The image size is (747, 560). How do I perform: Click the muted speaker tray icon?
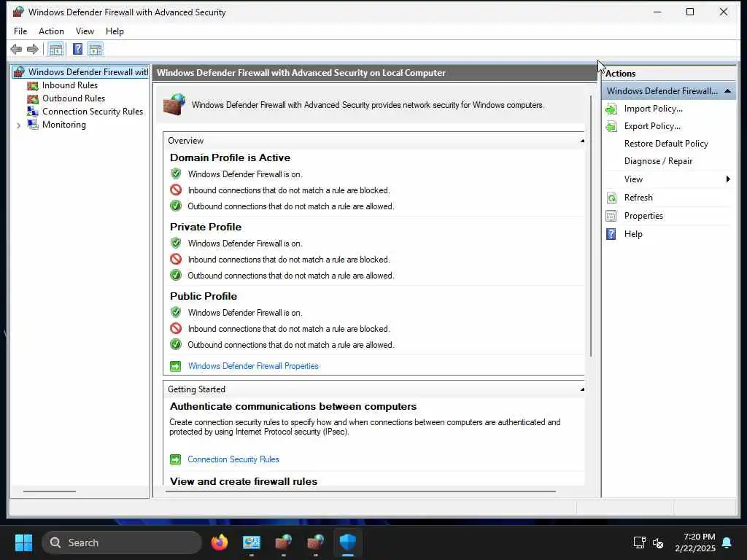coord(658,542)
